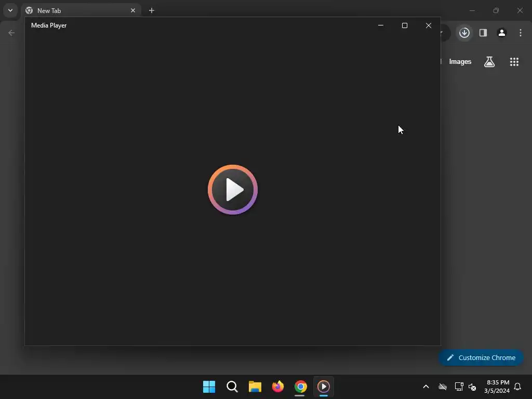Open network tray icon
The width and height of the screenshot is (532, 399).
tap(459, 387)
